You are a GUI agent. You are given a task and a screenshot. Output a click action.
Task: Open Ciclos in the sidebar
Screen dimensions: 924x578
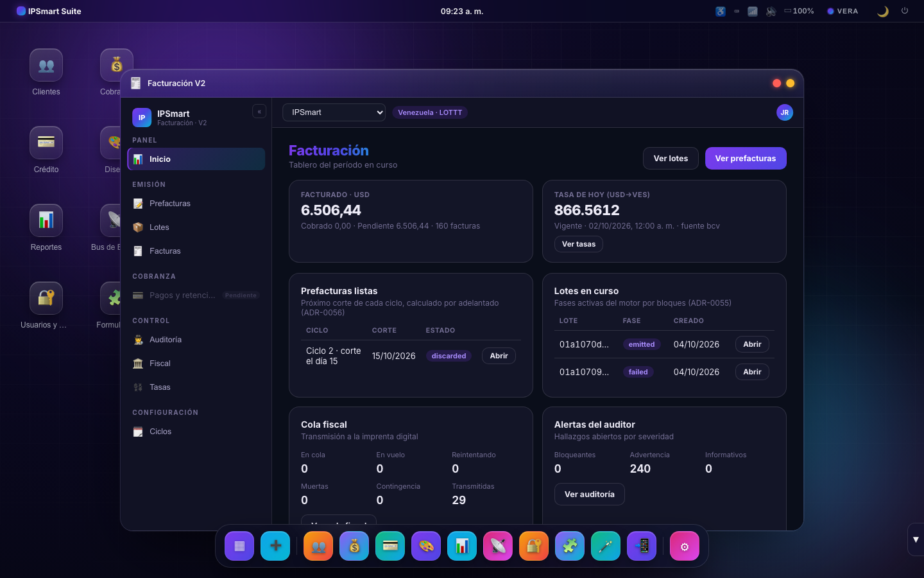(196, 432)
